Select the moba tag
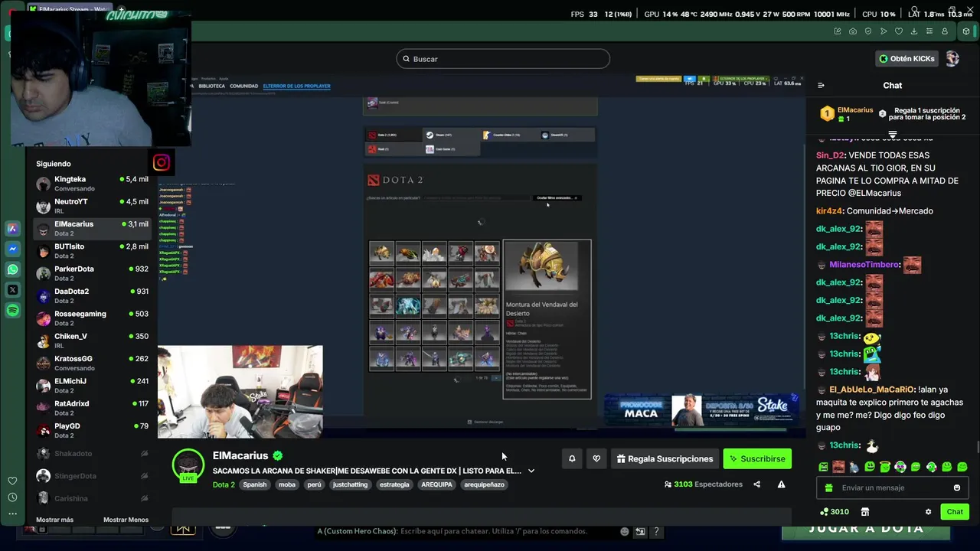This screenshot has width=980, height=551. coord(287,484)
